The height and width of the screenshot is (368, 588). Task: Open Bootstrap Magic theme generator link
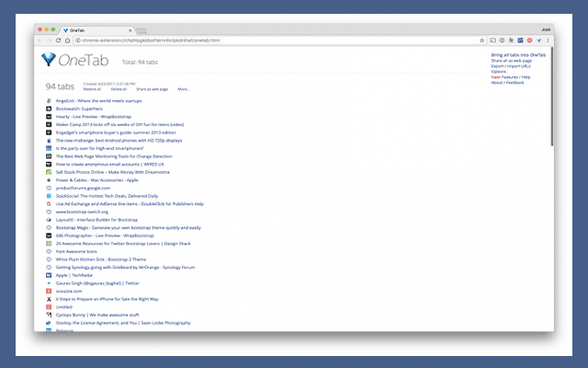point(129,227)
